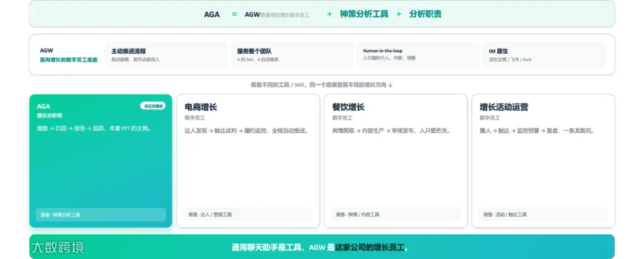Click the 数字员工 subtitle under 餐饮增长

pyautogui.click(x=342, y=118)
